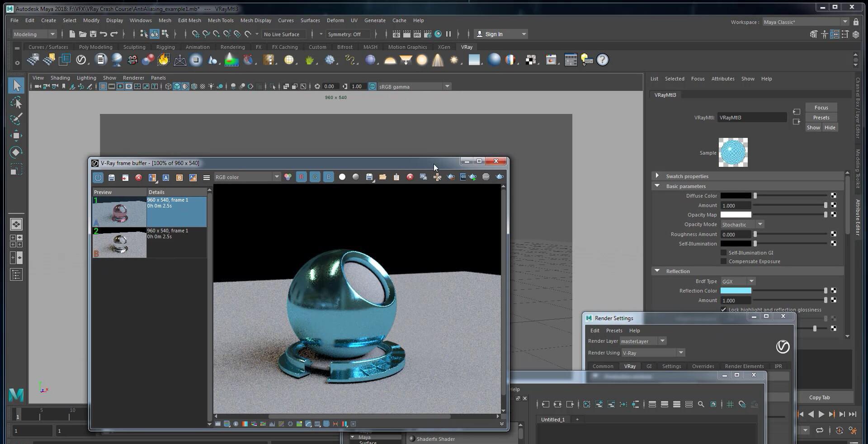Open Workspace Maya Classic dropdown
868x444 pixels.
pos(806,22)
